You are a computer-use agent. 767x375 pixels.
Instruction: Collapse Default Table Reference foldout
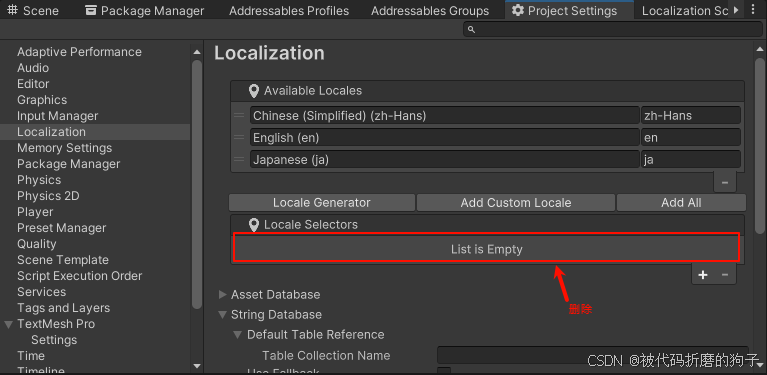(x=238, y=335)
